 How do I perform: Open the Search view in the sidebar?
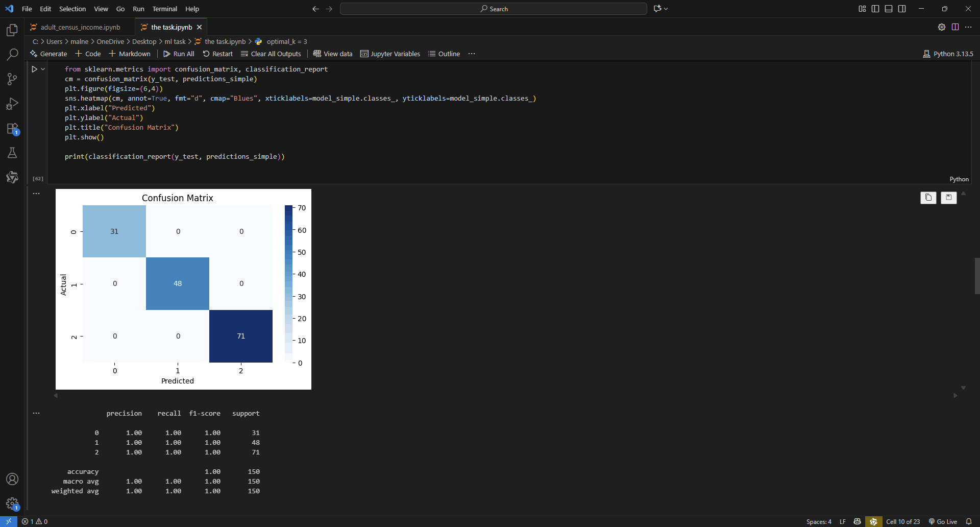pos(12,55)
